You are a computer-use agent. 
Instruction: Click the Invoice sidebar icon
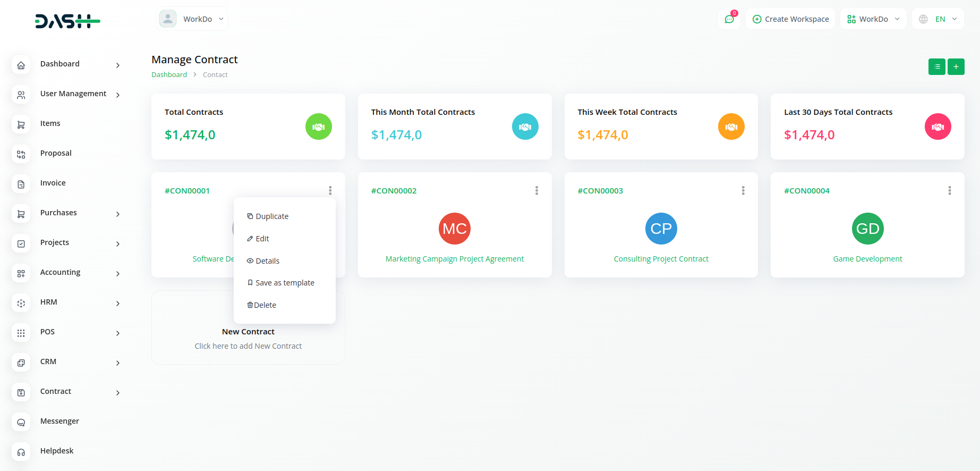point(21,183)
